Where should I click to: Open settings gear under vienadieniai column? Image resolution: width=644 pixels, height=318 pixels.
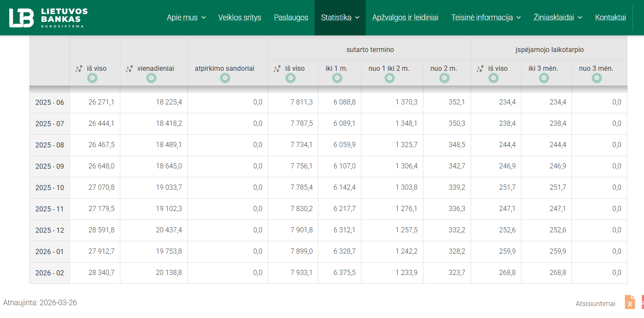pyautogui.click(x=151, y=78)
